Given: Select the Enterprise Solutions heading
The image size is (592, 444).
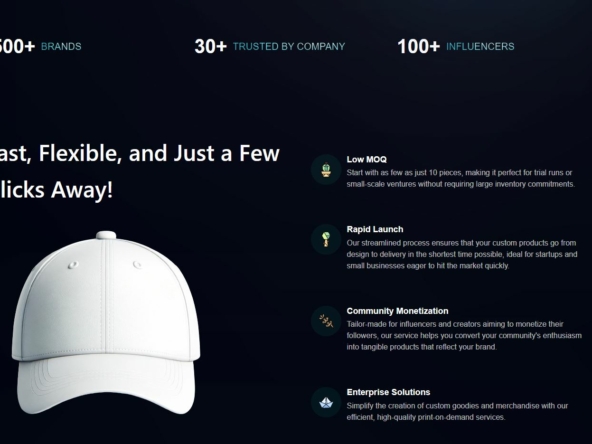Looking at the screenshot, I should (388, 392).
